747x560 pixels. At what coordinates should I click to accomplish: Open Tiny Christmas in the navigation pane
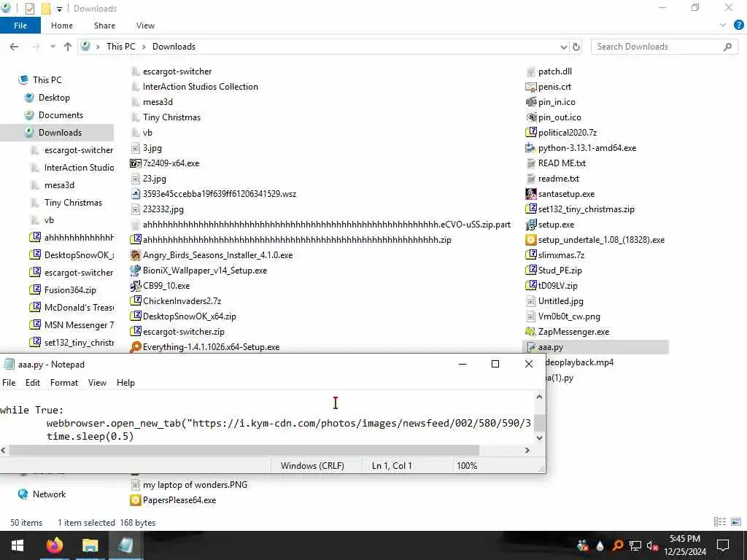[x=73, y=203]
